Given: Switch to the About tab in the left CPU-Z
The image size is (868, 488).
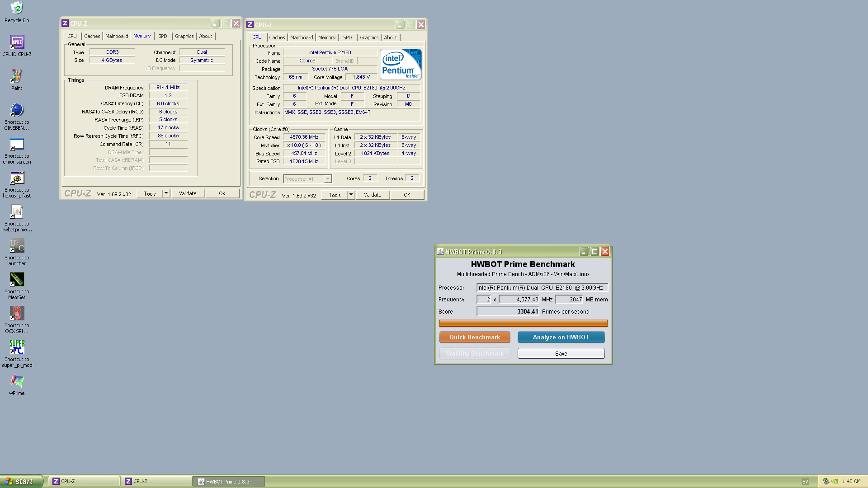Looking at the screenshot, I should coord(206,36).
